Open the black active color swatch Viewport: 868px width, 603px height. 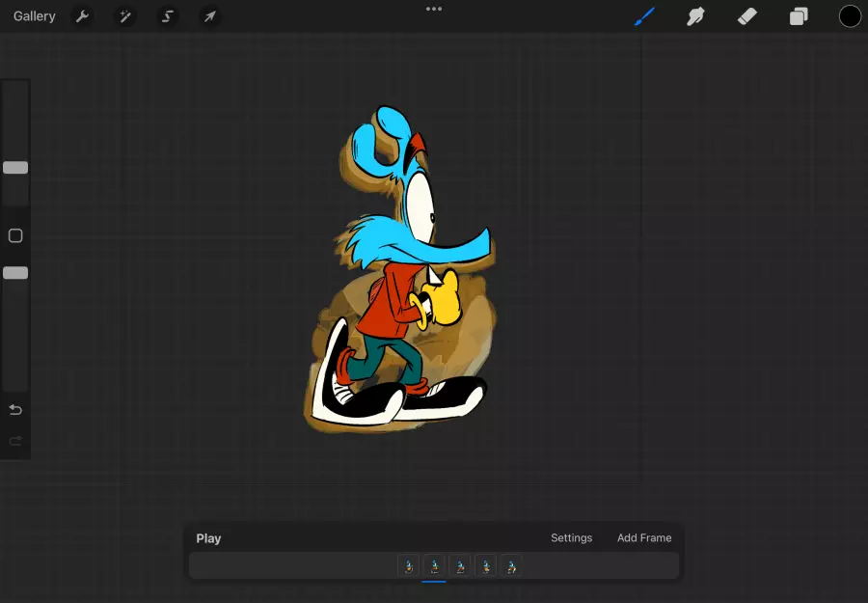850,16
